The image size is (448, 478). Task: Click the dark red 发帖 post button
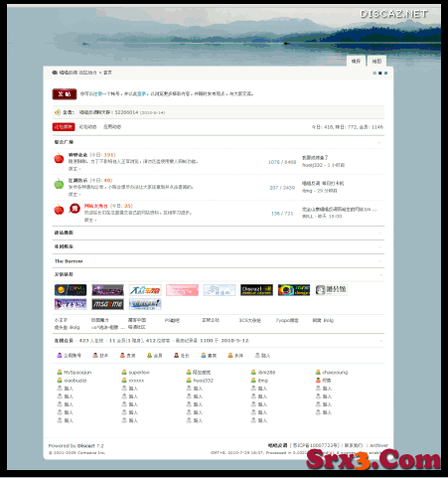click(65, 94)
